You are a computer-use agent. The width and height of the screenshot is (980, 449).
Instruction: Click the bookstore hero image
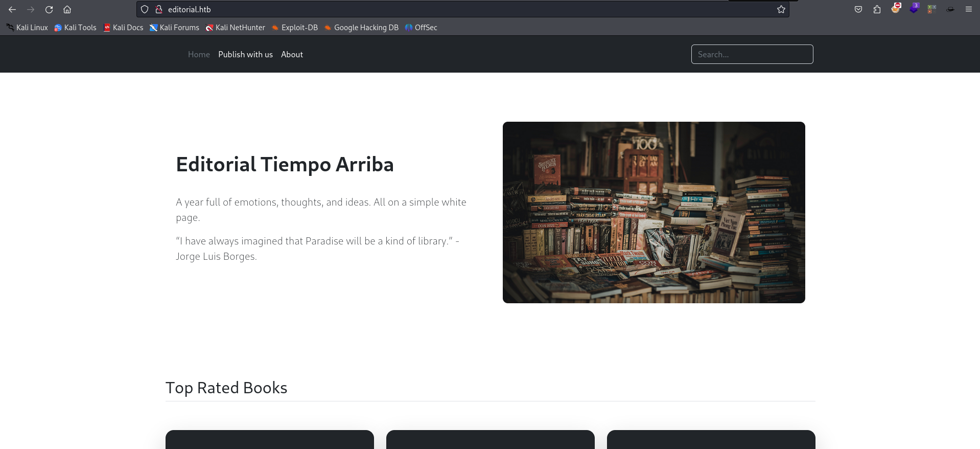point(654,212)
